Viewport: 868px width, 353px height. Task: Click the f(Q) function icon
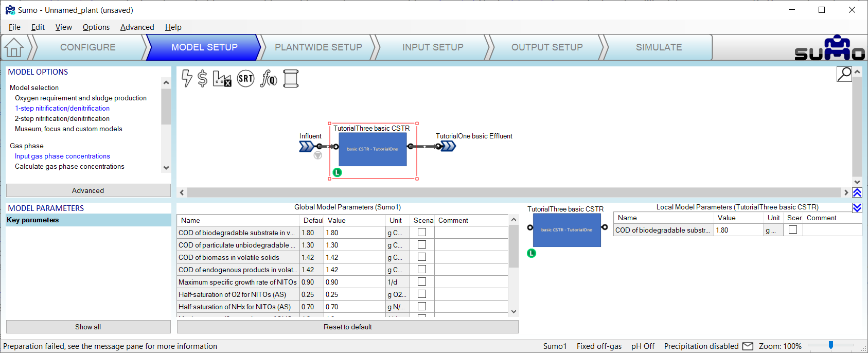[x=269, y=79]
